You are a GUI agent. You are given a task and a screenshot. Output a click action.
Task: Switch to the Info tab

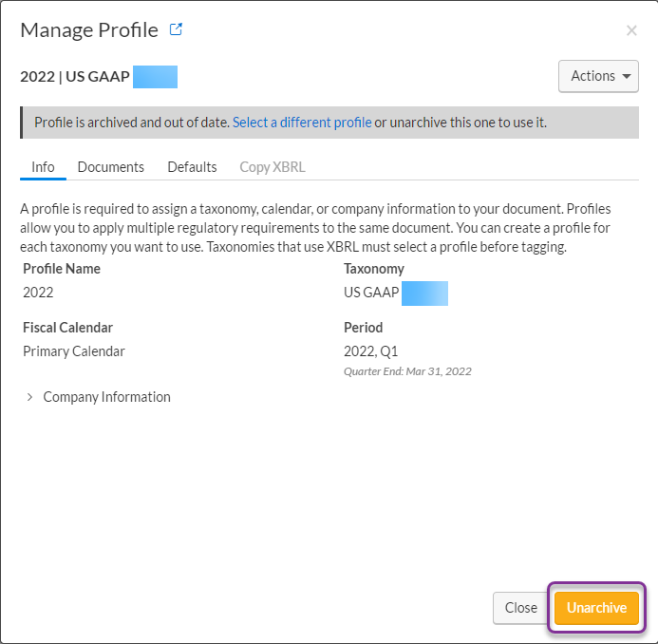43,167
